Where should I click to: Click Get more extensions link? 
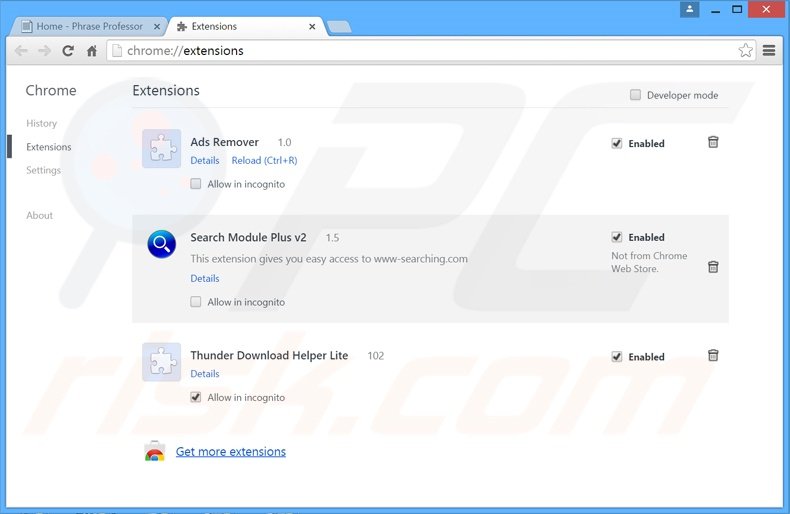click(231, 452)
